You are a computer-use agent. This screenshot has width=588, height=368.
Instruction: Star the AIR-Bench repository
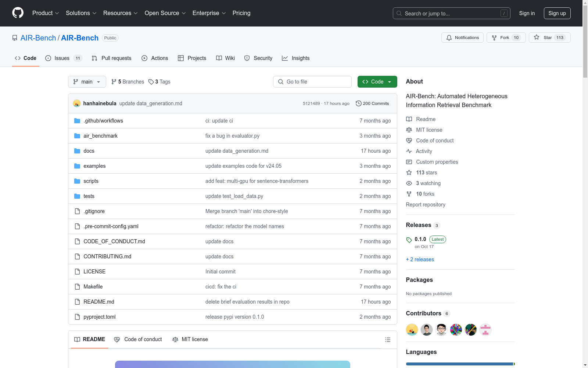point(549,38)
